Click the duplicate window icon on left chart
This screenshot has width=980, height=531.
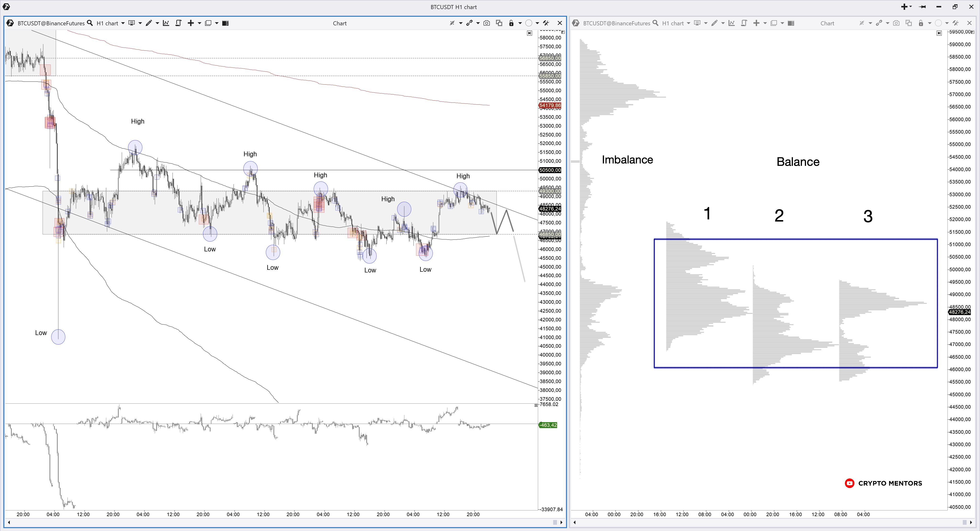[499, 23]
